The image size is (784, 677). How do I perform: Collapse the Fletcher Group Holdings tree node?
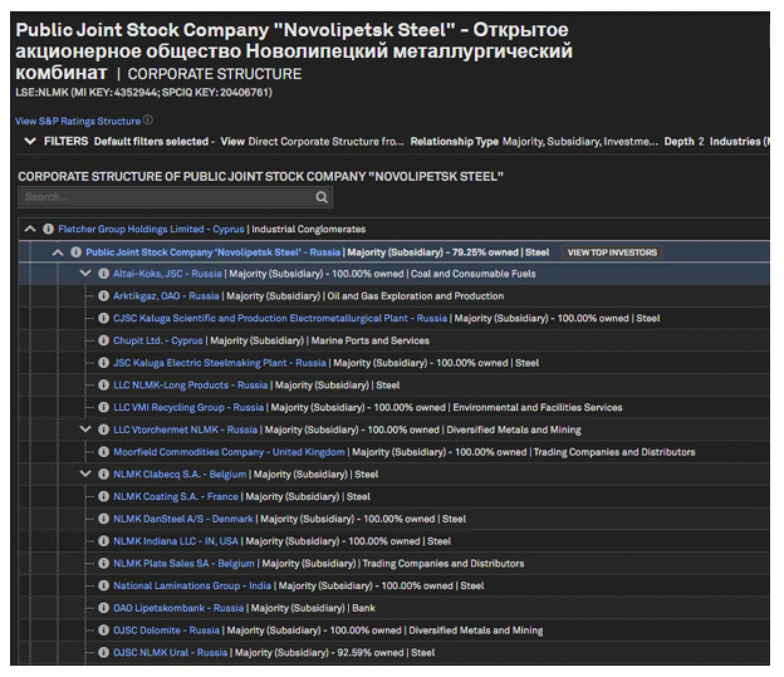pos(30,229)
